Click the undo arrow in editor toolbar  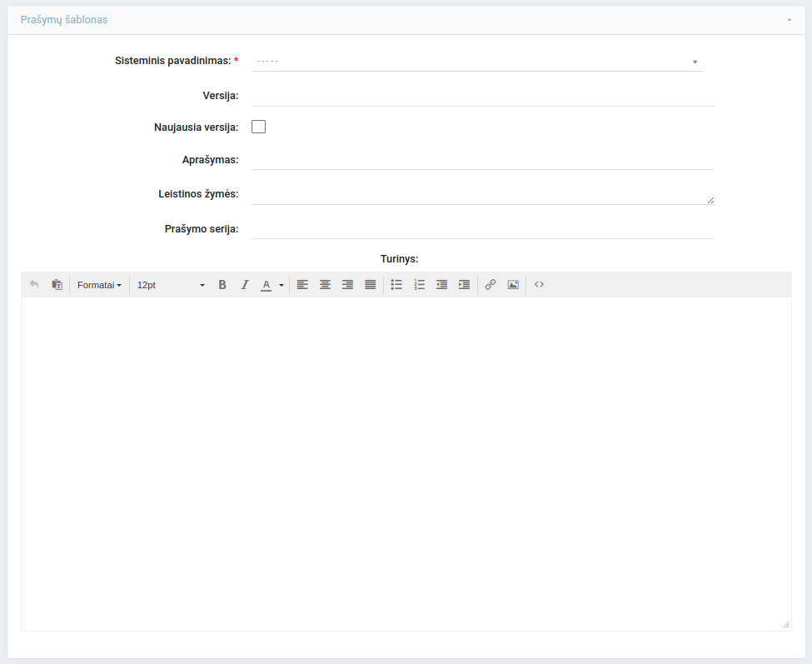[x=34, y=284]
